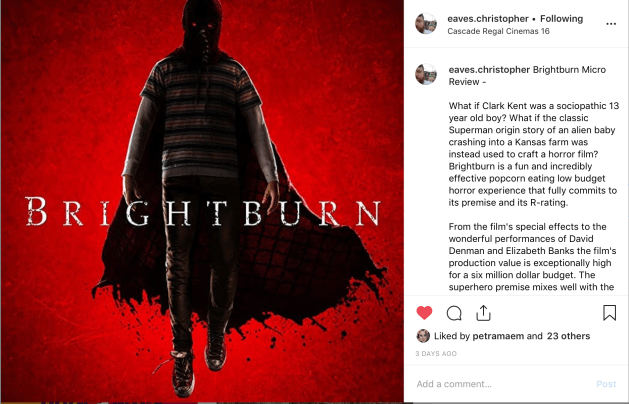Click the 3 DAYS AGO timestamp
Screen dimensions: 629x404
click(x=436, y=353)
